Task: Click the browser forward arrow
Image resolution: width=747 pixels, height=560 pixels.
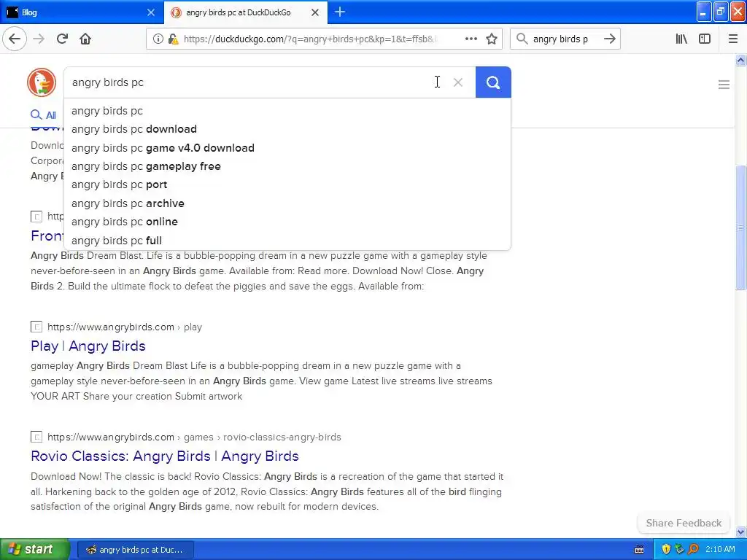Action: tap(39, 39)
